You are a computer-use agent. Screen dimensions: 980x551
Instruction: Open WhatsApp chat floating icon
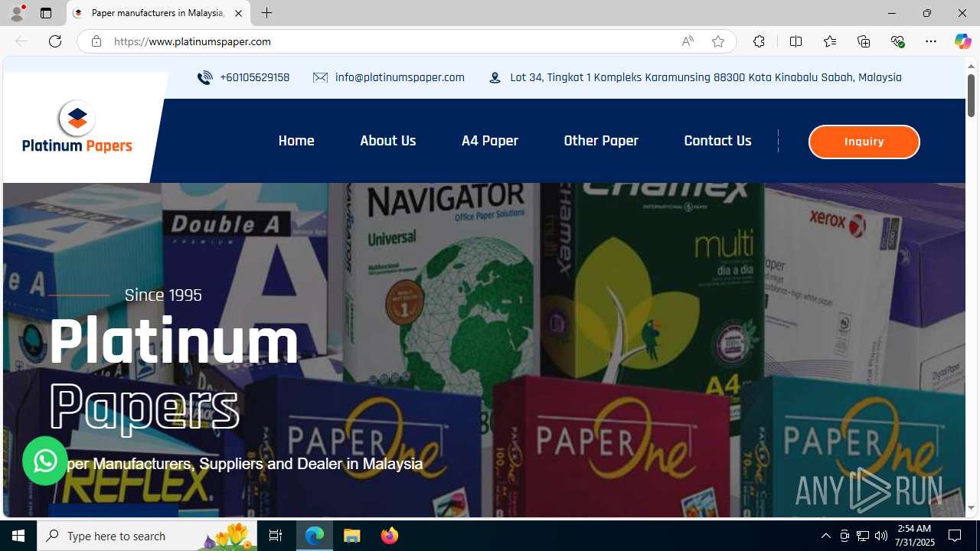coord(45,461)
